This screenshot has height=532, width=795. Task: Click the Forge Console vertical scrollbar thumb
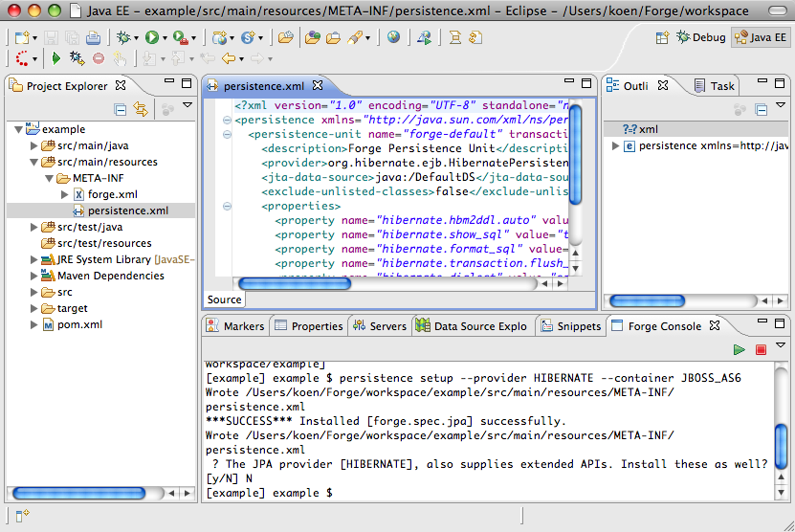click(782, 444)
